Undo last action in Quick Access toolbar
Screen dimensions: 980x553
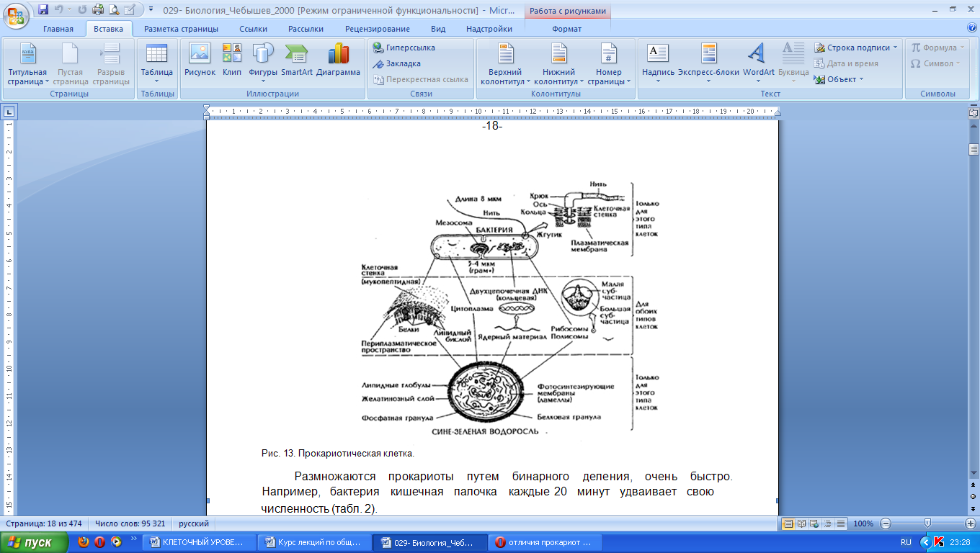[x=59, y=9]
